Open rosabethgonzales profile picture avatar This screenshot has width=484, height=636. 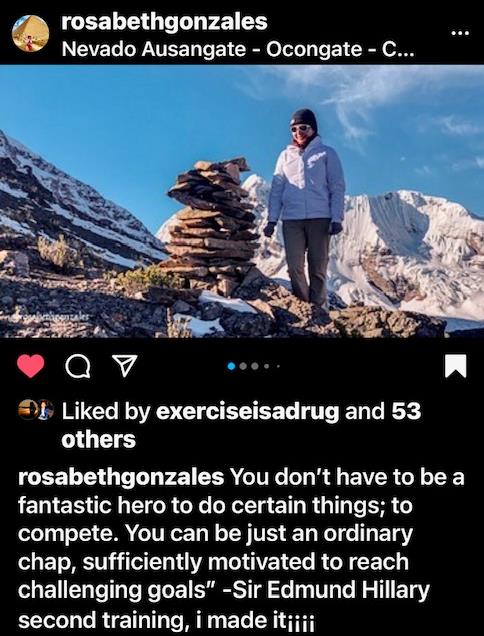[30, 33]
